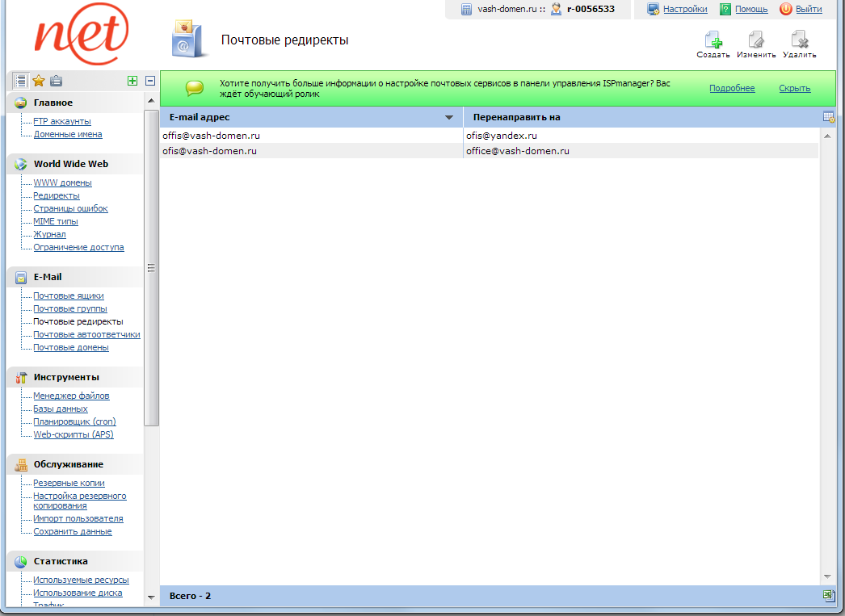
Task: Click the Подробнее link in the banner
Action: tap(732, 89)
